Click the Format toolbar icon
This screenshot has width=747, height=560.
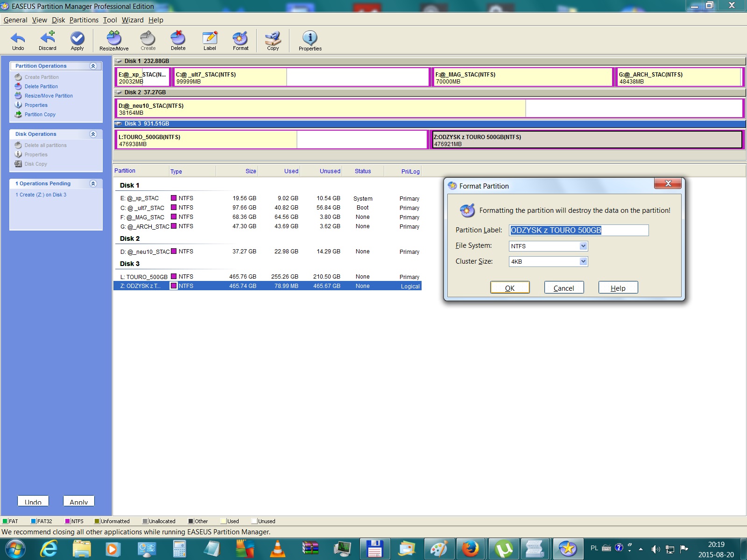240,41
